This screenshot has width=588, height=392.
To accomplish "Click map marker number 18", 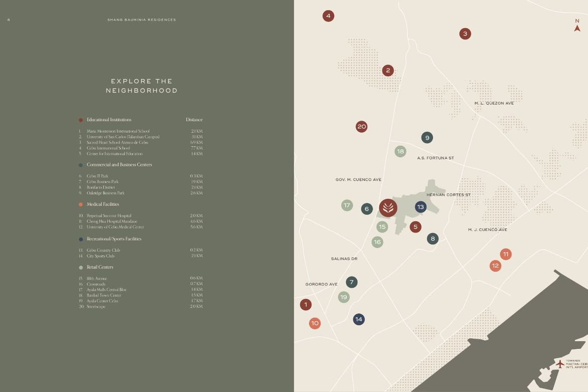I will (400, 152).
